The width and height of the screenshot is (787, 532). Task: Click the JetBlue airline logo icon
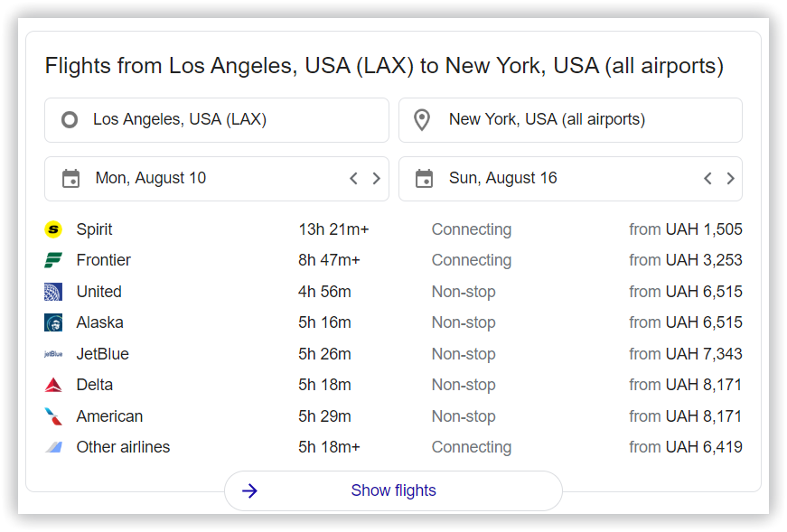click(53, 354)
